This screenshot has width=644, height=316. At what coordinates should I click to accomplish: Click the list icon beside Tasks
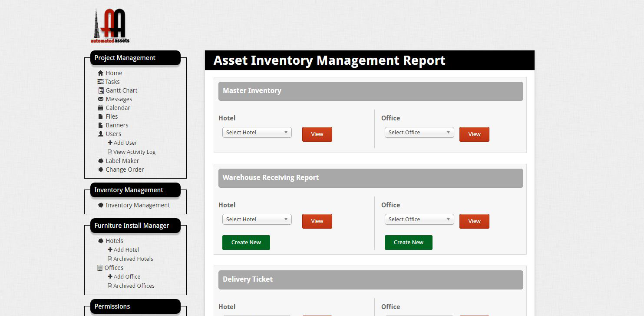click(x=101, y=82)
